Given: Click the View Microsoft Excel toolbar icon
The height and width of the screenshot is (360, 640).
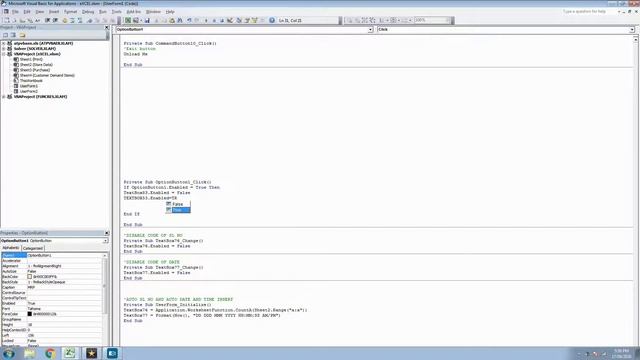Looking at the screenshot, I should click(128, 20).
